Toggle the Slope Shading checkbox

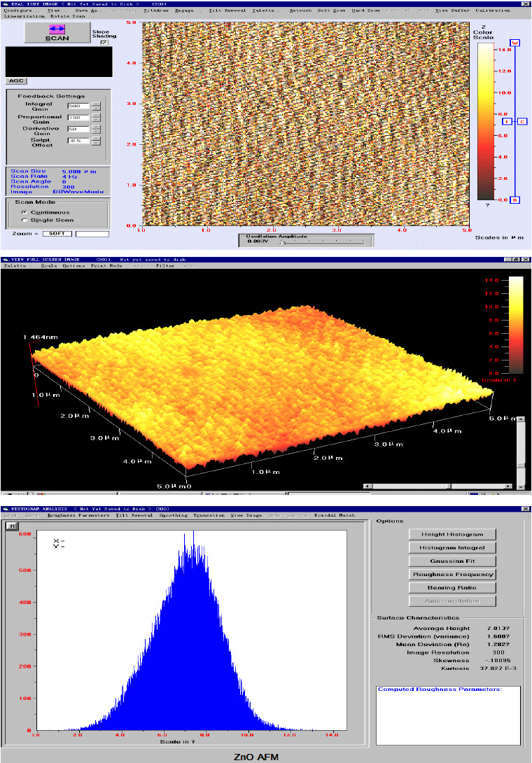(104, 43)
